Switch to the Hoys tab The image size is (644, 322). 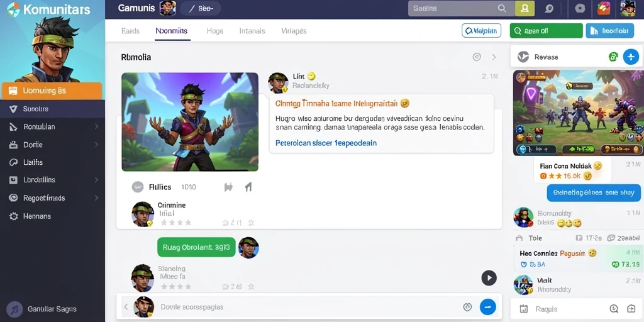coord(215,31)
